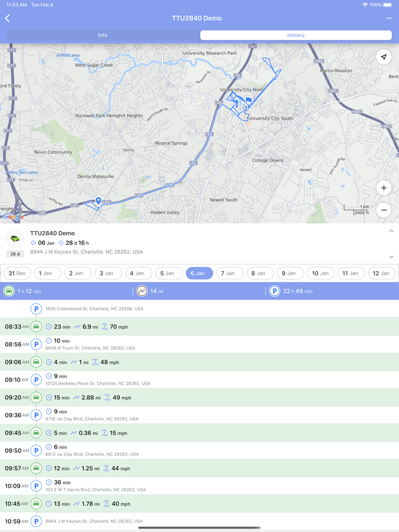This screenshot has height=532, width=399.
Task: Tap car icon for 09:06 AM trip
Action: (36, 362)
